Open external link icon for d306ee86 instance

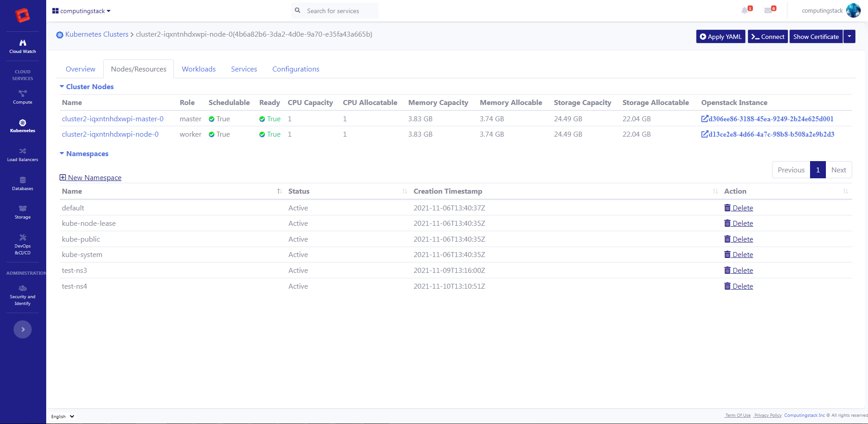tap(705, 119)
